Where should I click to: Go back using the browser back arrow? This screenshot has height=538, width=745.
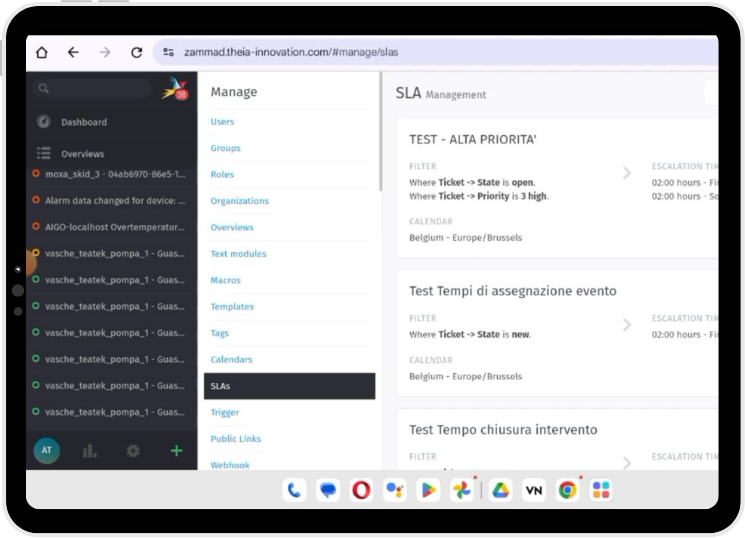[x=73, y=52]
